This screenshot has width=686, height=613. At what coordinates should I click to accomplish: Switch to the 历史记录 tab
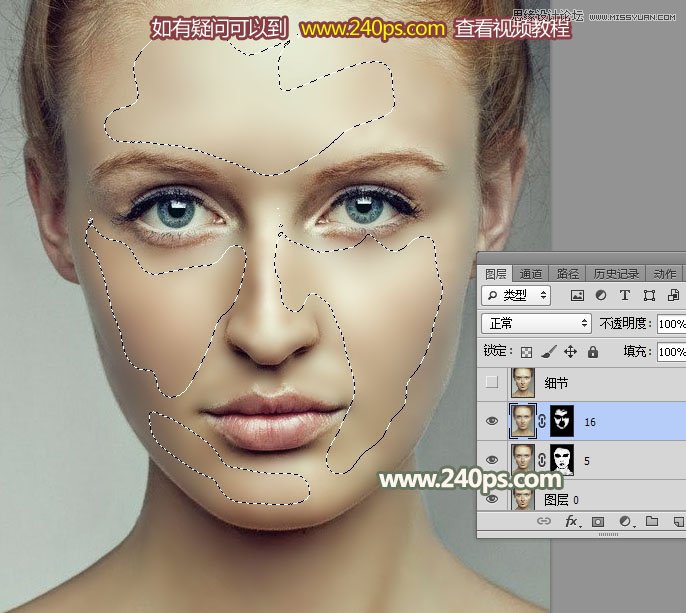coord(615,273)
